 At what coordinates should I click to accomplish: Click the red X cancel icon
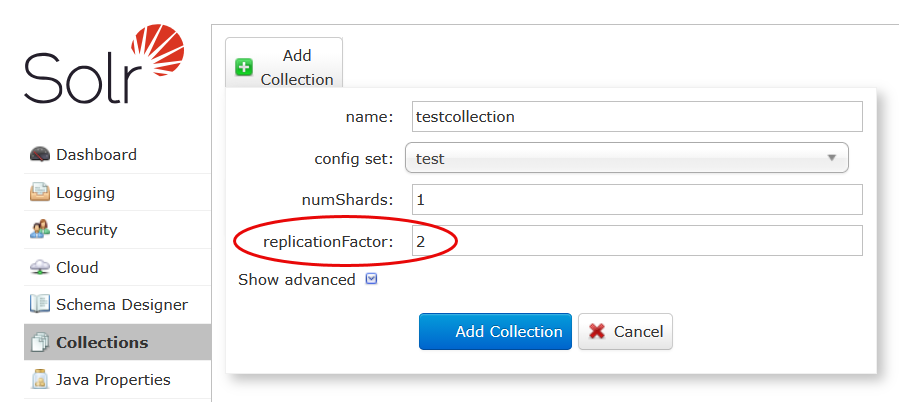click(597, 332)
